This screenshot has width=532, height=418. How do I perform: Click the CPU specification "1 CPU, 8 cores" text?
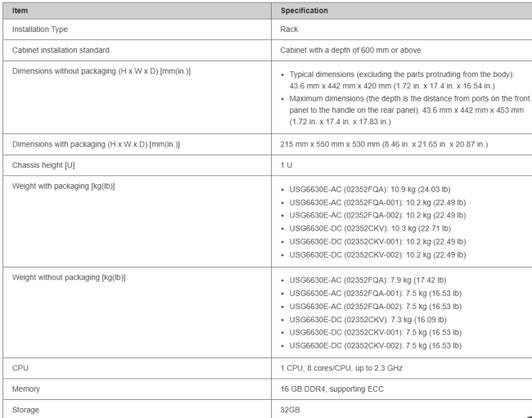click(x=341, y=368)
